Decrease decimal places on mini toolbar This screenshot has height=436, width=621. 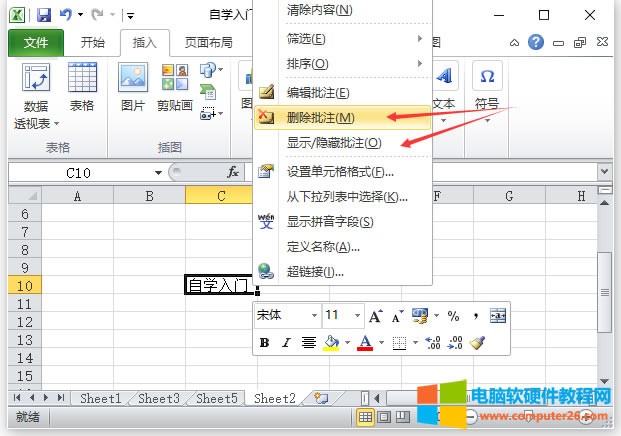coord(455,343)
